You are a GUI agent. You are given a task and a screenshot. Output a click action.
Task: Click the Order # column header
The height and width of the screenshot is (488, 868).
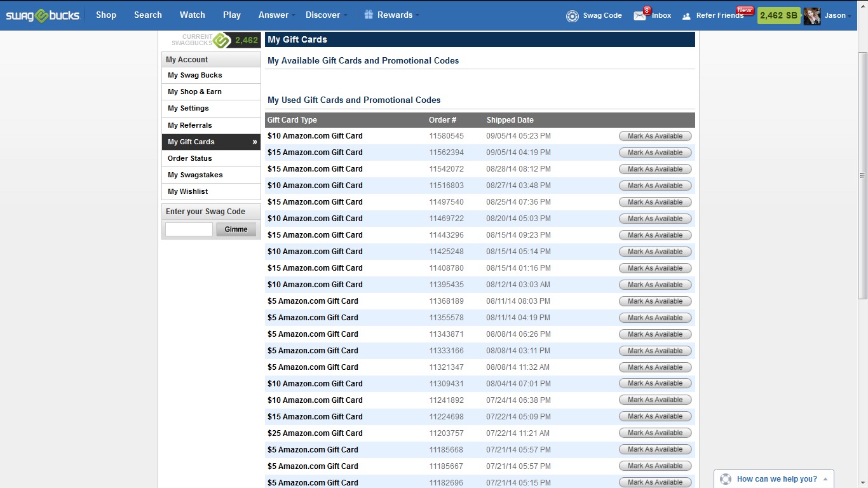click(443, 120)
